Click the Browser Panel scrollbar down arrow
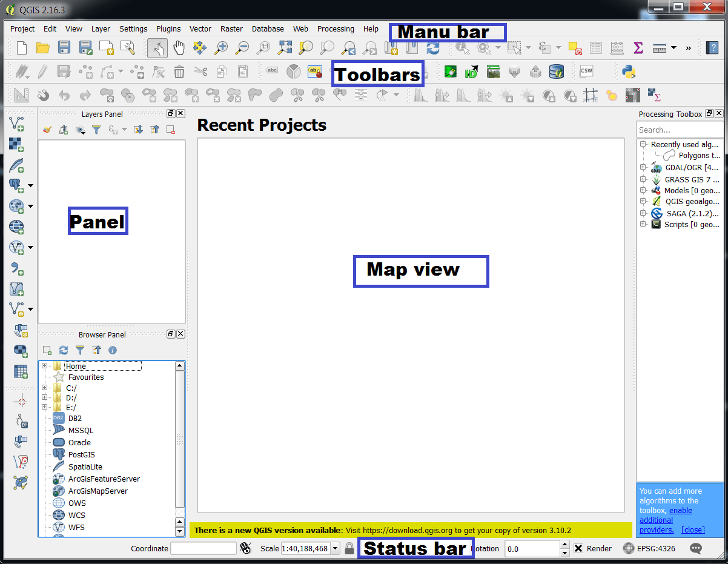Viewport: 728px width, 564px height. pyautogui.click(x=179, y=531)
